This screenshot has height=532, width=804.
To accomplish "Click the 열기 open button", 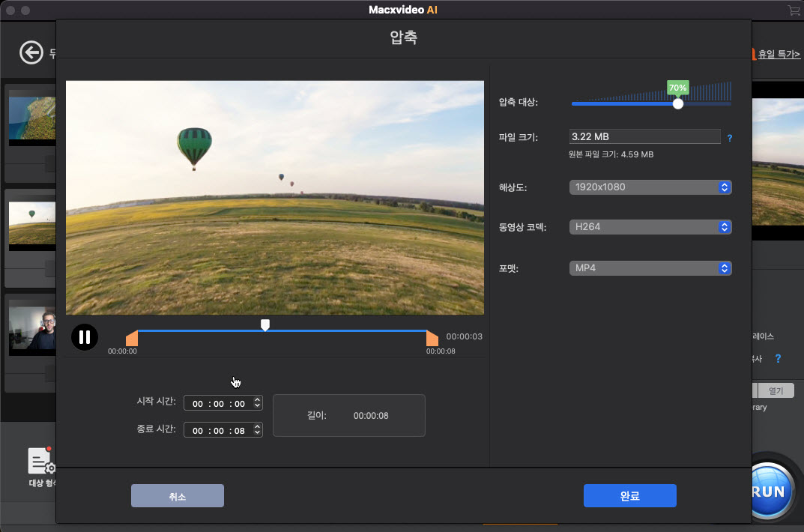I will click(x=776, y=390).
